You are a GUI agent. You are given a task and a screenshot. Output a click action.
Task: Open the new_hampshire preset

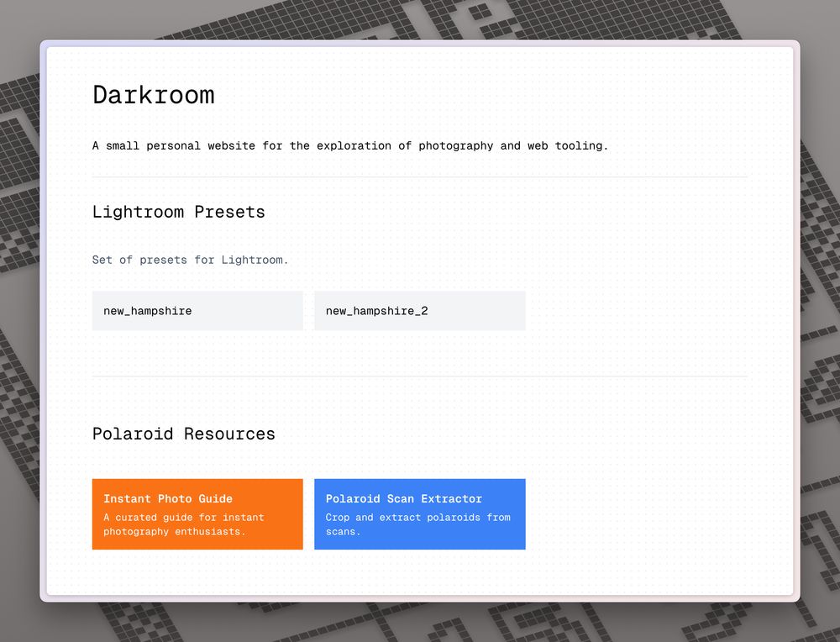[197, 311]
